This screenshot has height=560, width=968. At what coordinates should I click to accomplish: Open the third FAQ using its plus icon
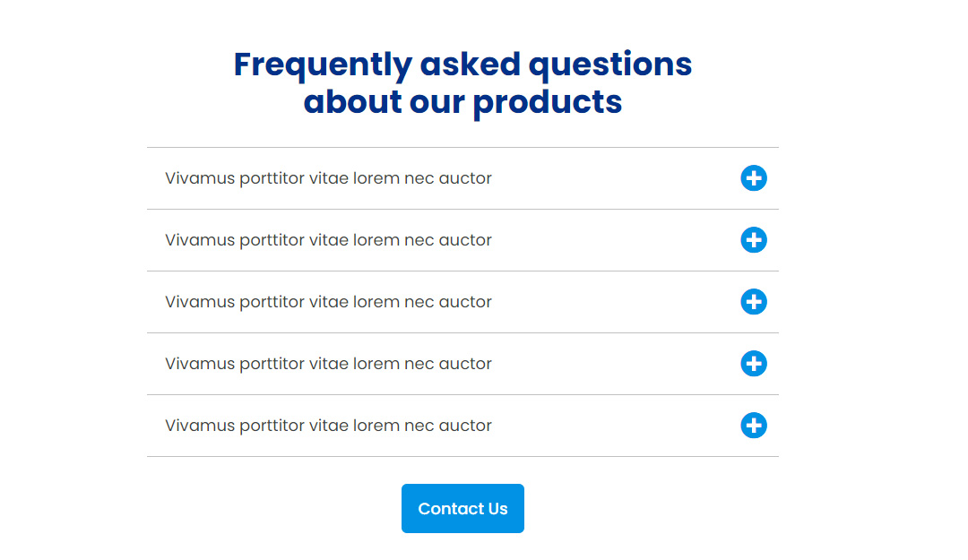click(x=753, y=301)
